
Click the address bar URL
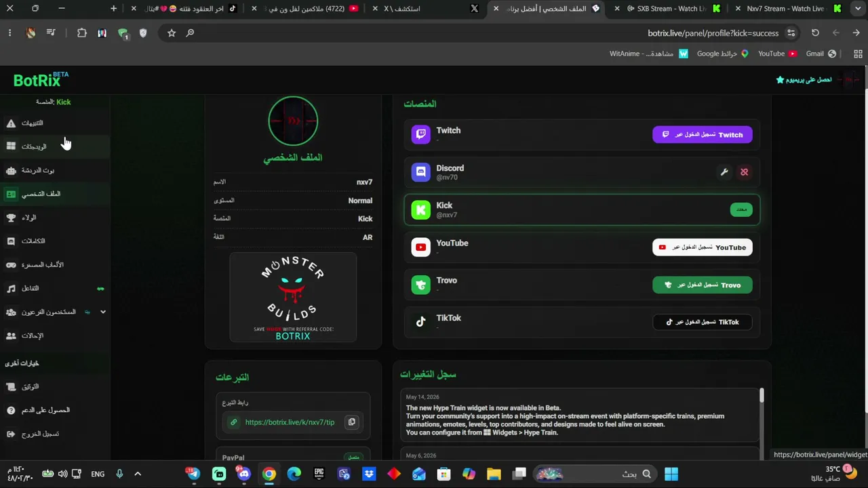[x=713, y=33]
